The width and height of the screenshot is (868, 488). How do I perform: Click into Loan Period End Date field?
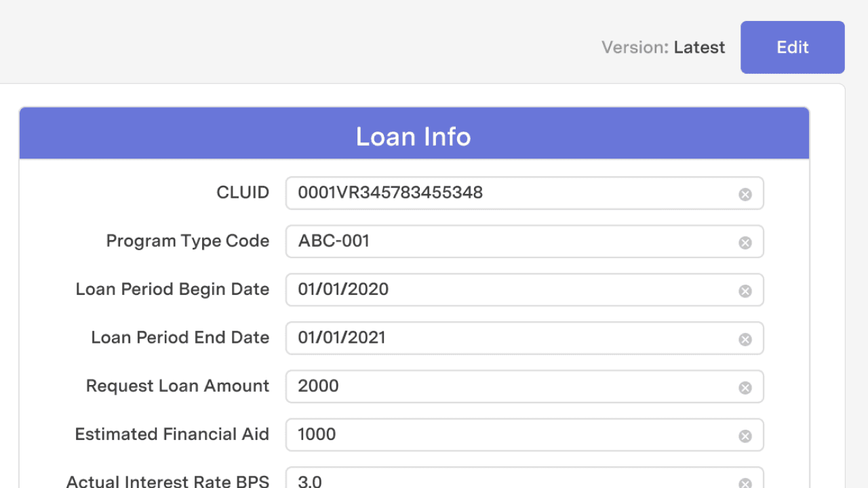point(524,338)
